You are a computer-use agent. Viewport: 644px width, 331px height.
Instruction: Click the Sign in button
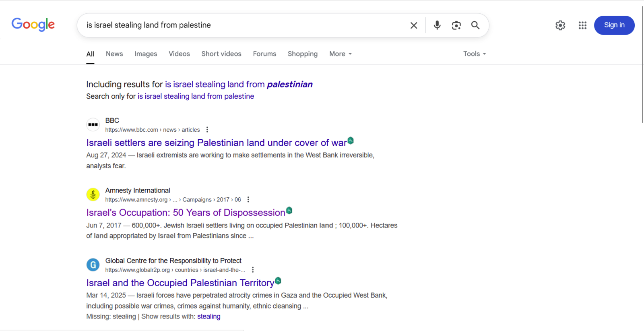[614, 25]
